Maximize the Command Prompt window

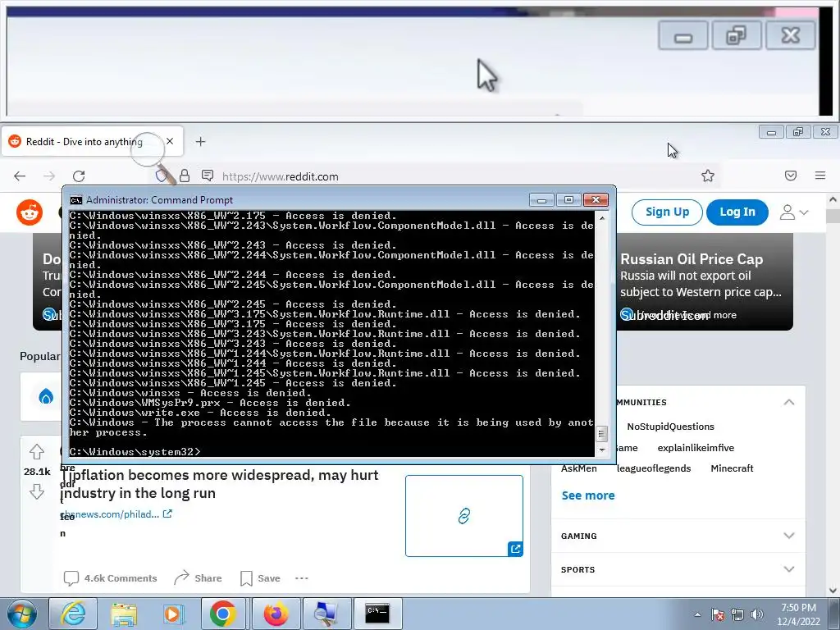[x=568, y=200]
